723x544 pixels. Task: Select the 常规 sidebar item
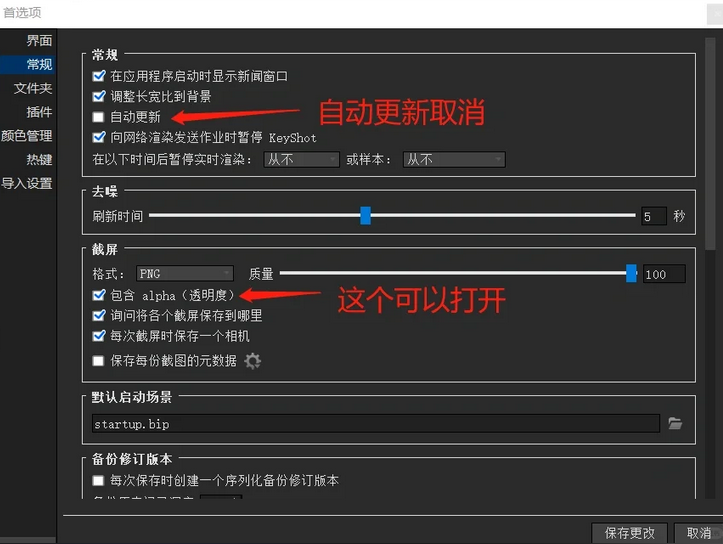[28, 65]
